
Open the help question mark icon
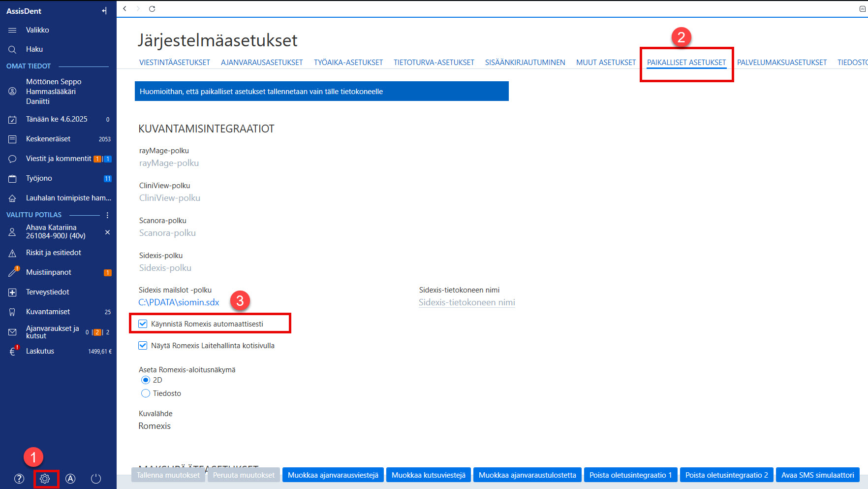[19, 479]
